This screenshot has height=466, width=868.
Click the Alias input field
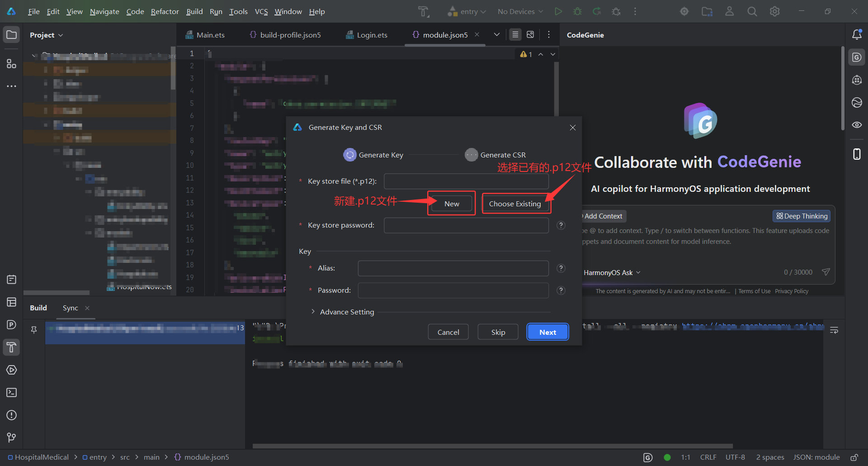453,268
